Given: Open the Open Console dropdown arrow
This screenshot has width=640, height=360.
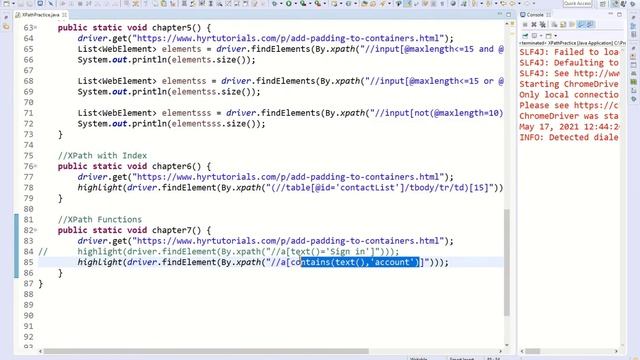Looking at the screenshot, I should (556, 36).
